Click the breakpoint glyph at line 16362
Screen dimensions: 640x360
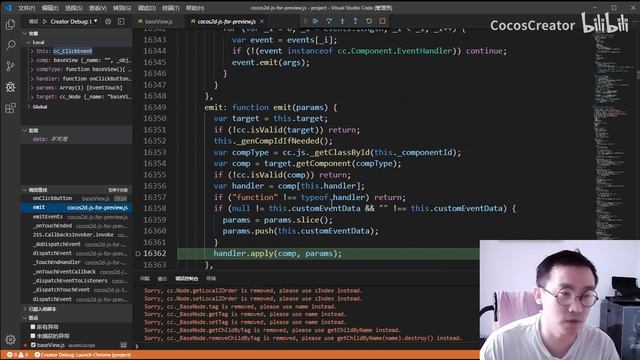pyautogui.click(x=138, y=253)
